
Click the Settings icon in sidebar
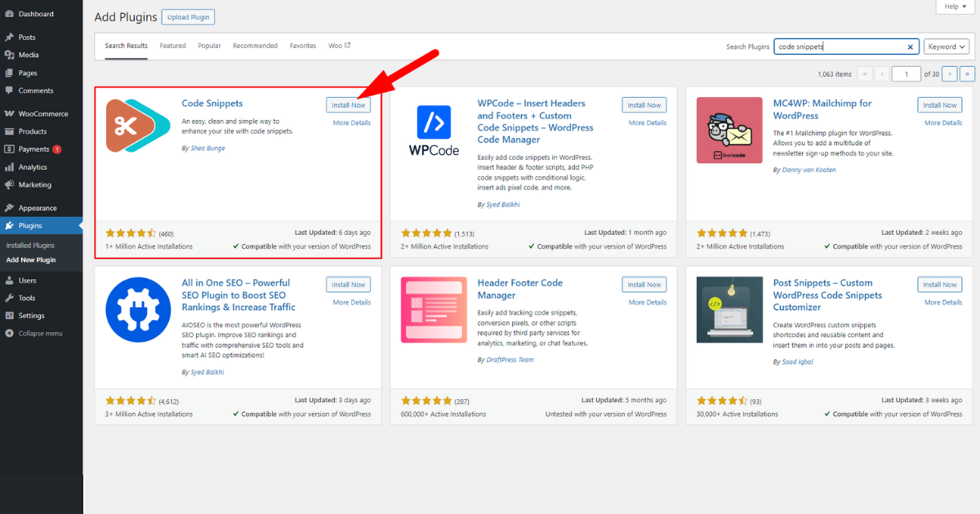click(9, 316)
